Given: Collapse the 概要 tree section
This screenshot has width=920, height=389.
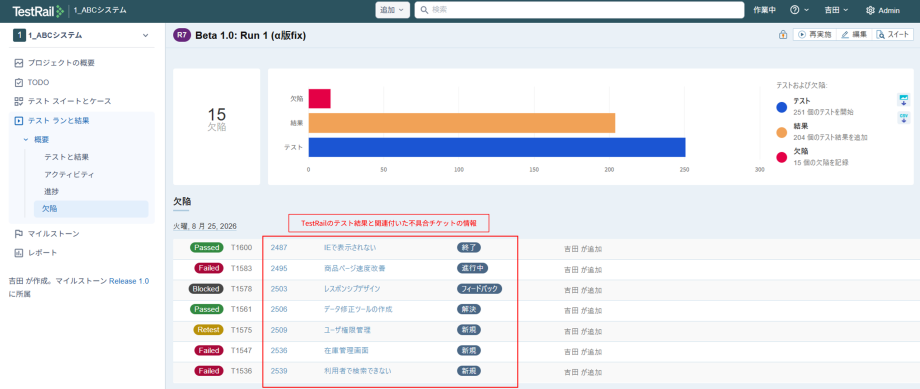Looking at the screenshot, I should coord(25,140).
